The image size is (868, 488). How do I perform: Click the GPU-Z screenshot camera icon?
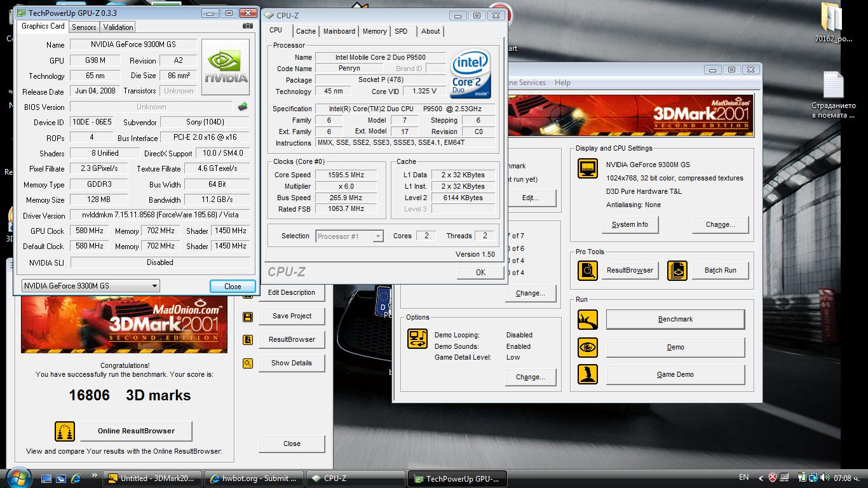[x=247, y=26]
